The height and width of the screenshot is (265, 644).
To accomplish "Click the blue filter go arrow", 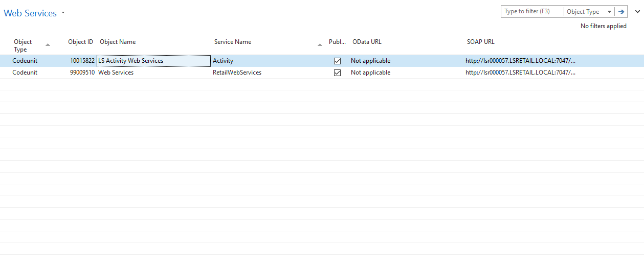I will click(x=621, y=12).
